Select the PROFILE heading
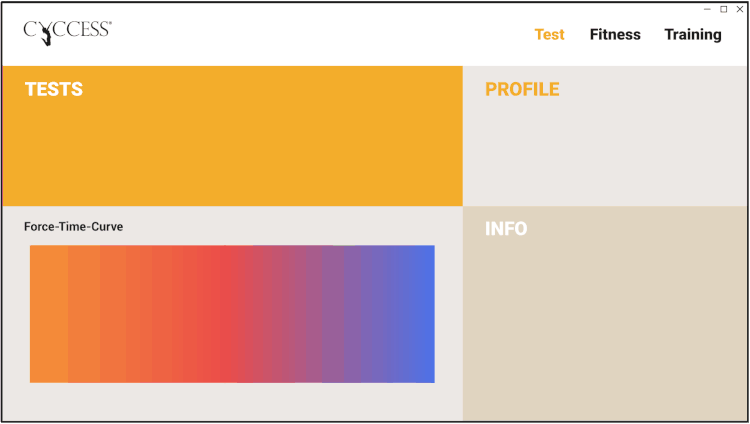 522,89
